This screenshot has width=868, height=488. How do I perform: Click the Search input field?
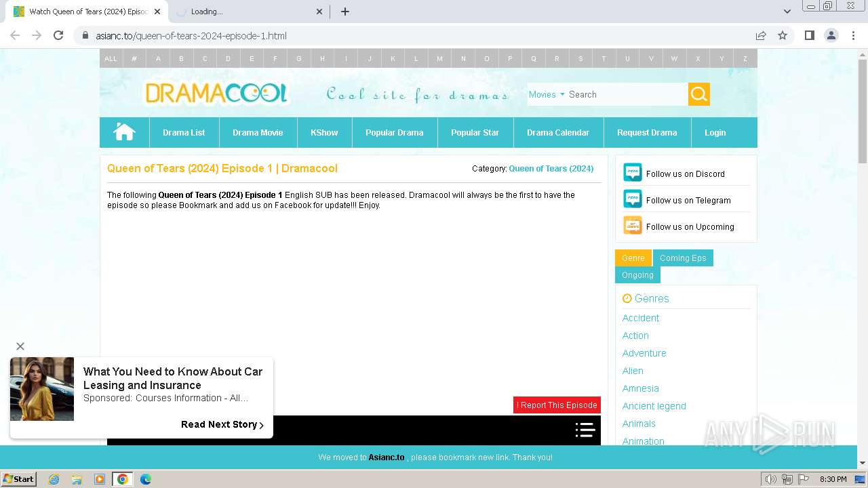(x=627, y=94)
